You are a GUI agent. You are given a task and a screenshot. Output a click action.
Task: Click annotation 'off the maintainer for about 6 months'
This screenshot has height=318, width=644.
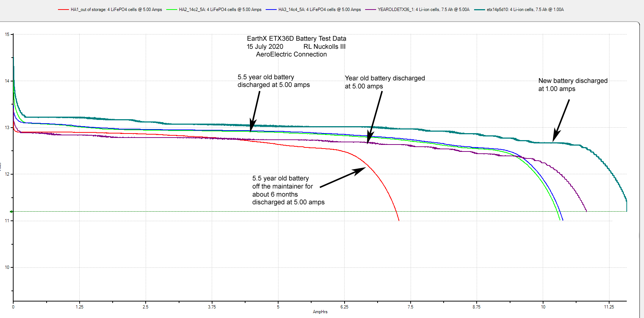pyautogui.click(x=282, y=190)
